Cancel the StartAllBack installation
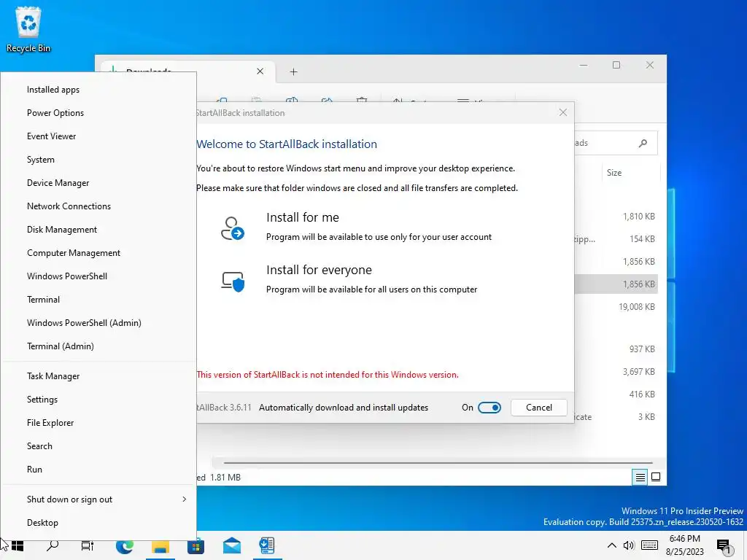 [539, 408]
